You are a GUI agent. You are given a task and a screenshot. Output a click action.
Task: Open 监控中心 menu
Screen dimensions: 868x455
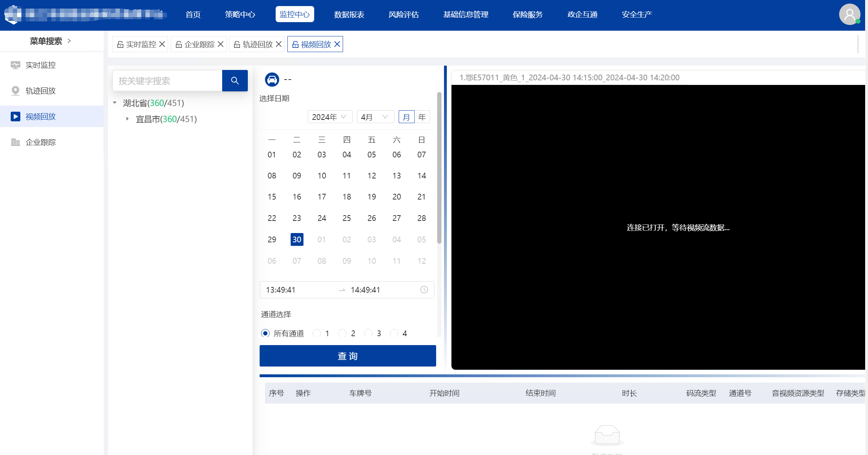coord(295,14)
